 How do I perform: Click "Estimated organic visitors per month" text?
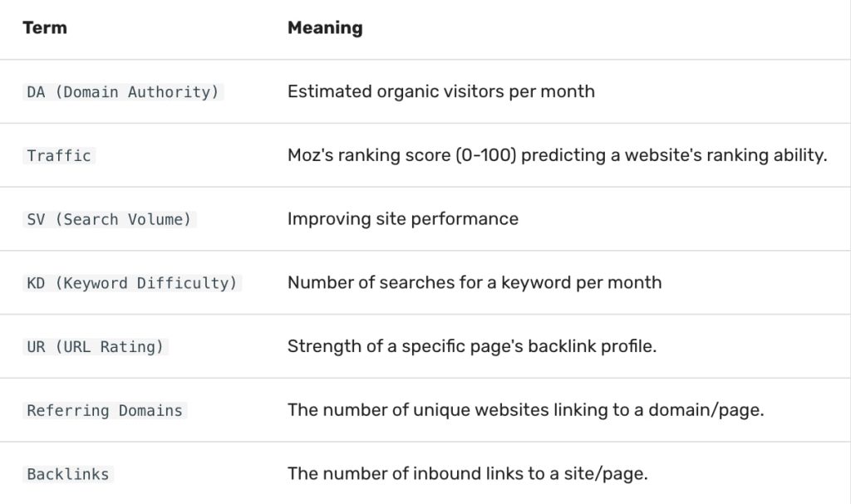[440, 91]
